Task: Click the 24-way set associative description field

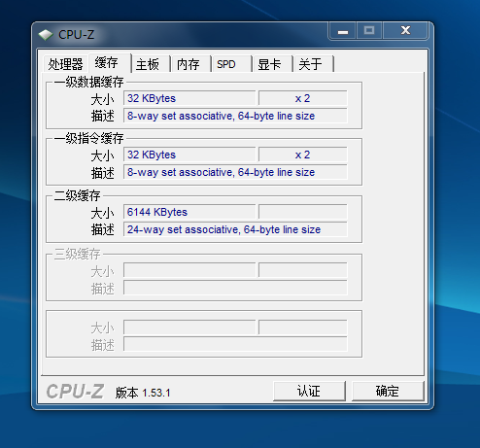Action: click(235, 229)
